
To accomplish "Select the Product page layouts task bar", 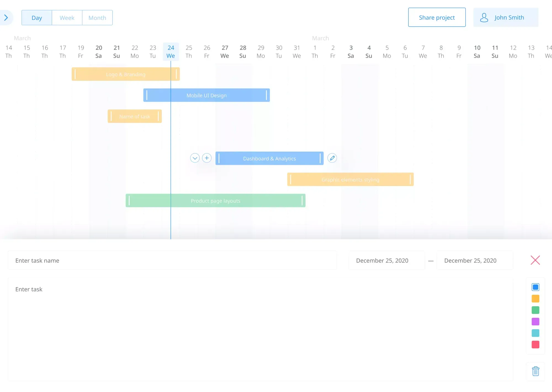I will 216,200.
